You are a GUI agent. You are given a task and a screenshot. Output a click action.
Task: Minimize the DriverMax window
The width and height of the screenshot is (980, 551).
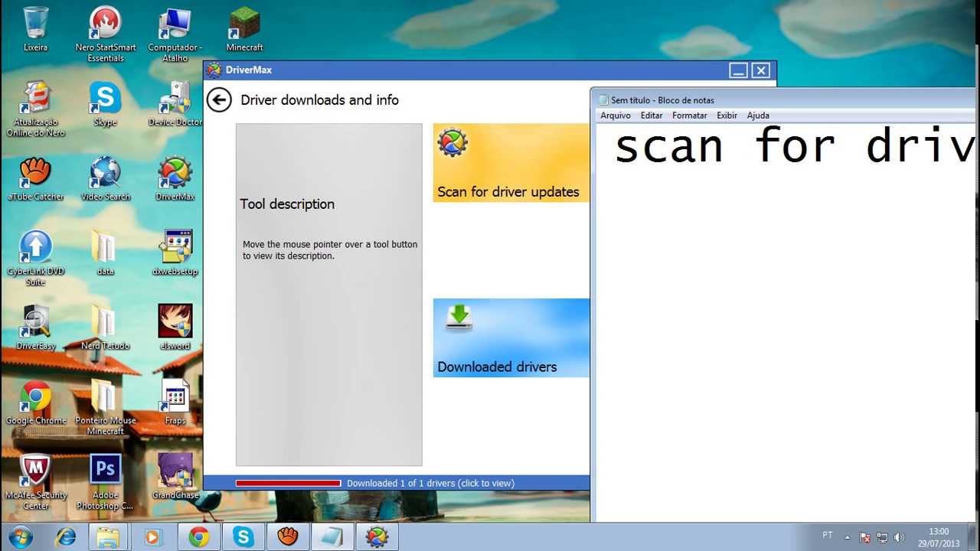click(x=738, y=70)
